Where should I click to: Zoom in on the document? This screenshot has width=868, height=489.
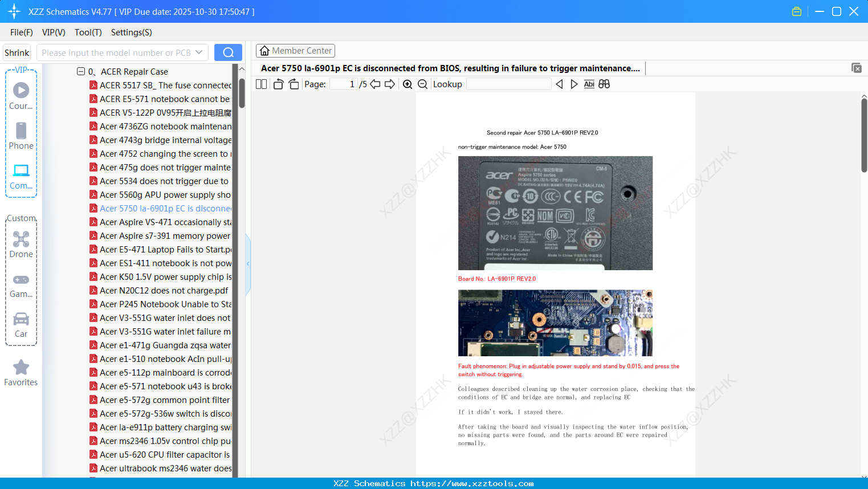click(407, 84)
